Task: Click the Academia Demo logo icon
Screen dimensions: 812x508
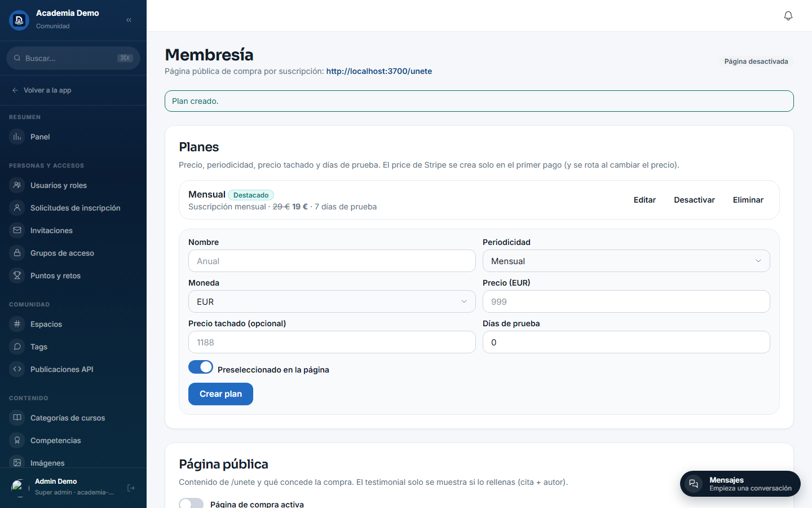Action: point(19,20)
